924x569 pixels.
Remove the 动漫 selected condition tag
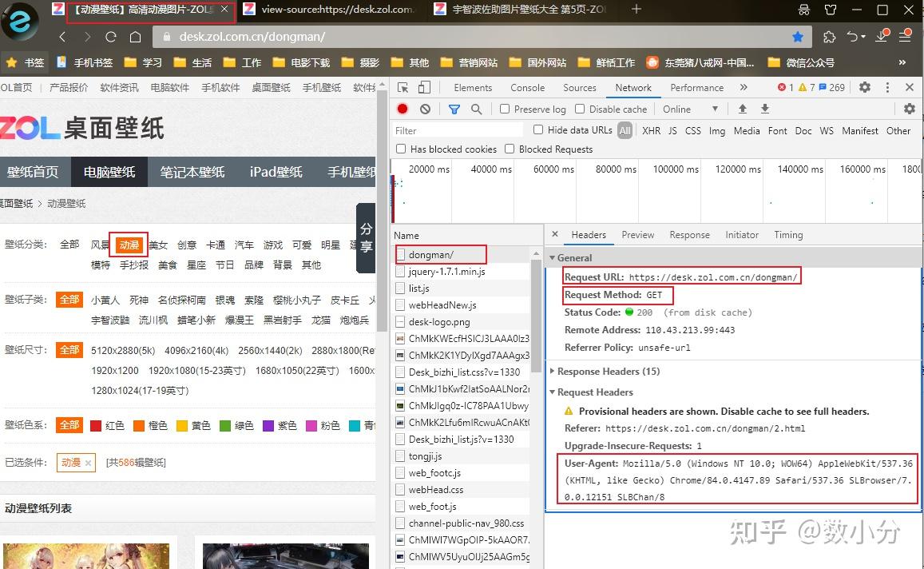88,463
